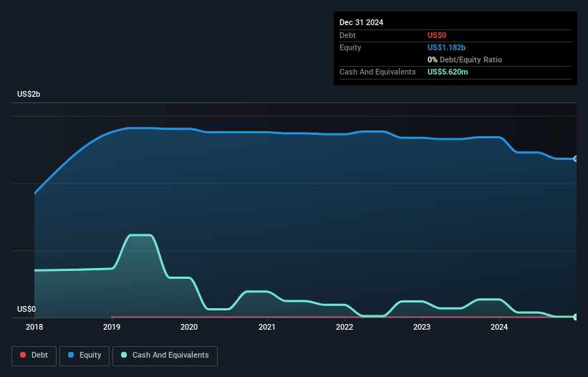Select the 2019 x-axis label
The height and width of the screenshot is (377, 588).
pyautogui.click(x=112, y=328)
